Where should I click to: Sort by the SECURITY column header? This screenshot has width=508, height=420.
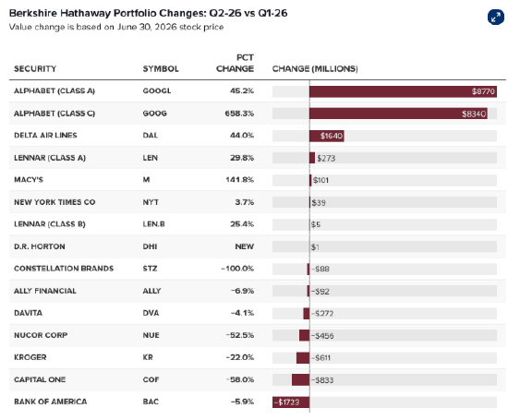(x=35, y=68)
